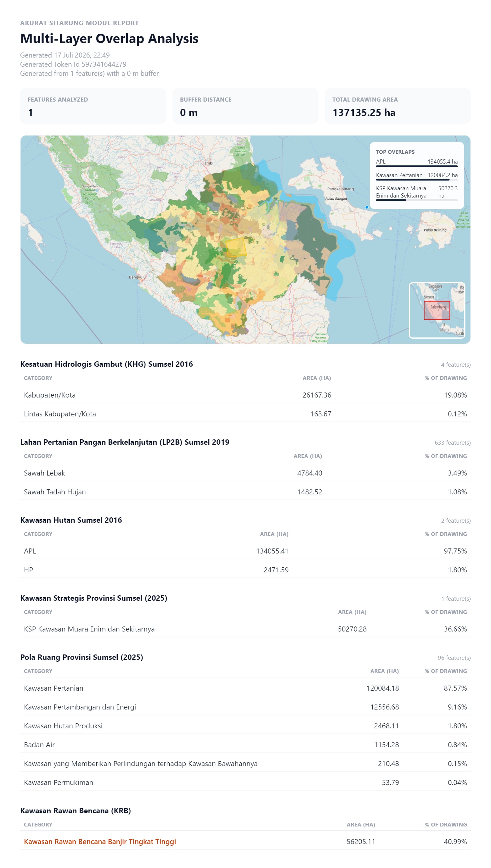This screenshot has height=868, width=491.
Task: Click "120084.2 ha" in Top Overlaps panel
Action: click(443, 175)
